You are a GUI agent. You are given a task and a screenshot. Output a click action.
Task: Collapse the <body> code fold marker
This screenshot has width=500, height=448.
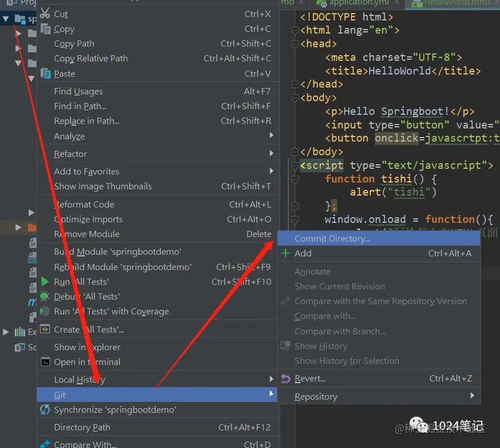pyautogui.click(x=295, y=97)
